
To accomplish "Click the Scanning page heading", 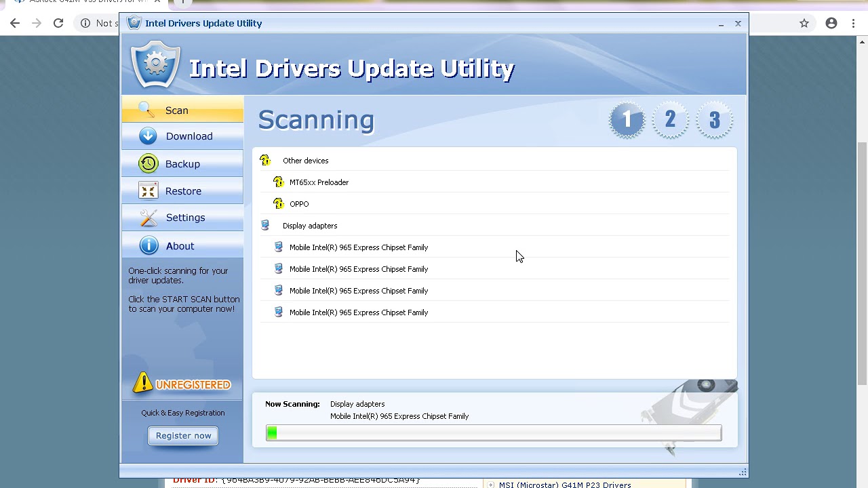I will tap(316, 120).
